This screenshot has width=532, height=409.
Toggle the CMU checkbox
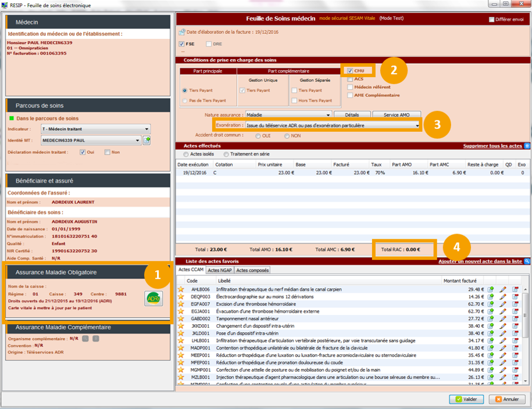pos(349,71)
